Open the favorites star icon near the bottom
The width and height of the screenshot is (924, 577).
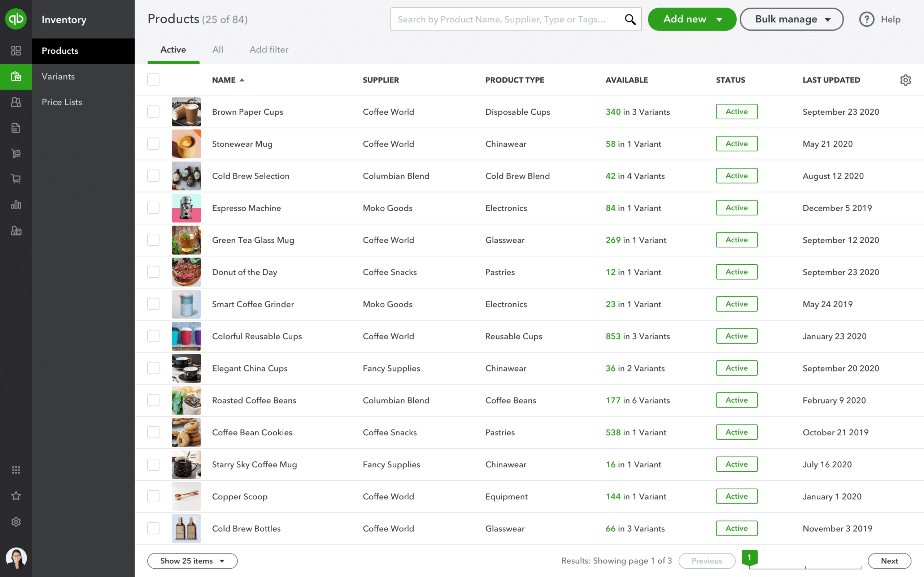tap(16, 496)
